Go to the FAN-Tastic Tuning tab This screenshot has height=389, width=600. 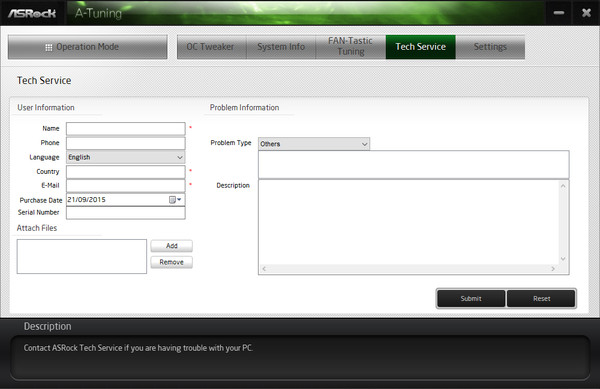[351, 47]
